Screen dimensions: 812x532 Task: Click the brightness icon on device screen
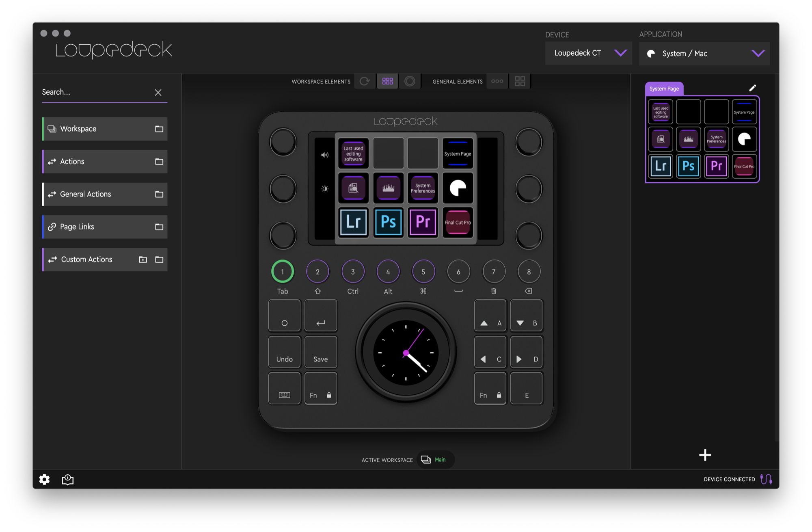point(325,189)
